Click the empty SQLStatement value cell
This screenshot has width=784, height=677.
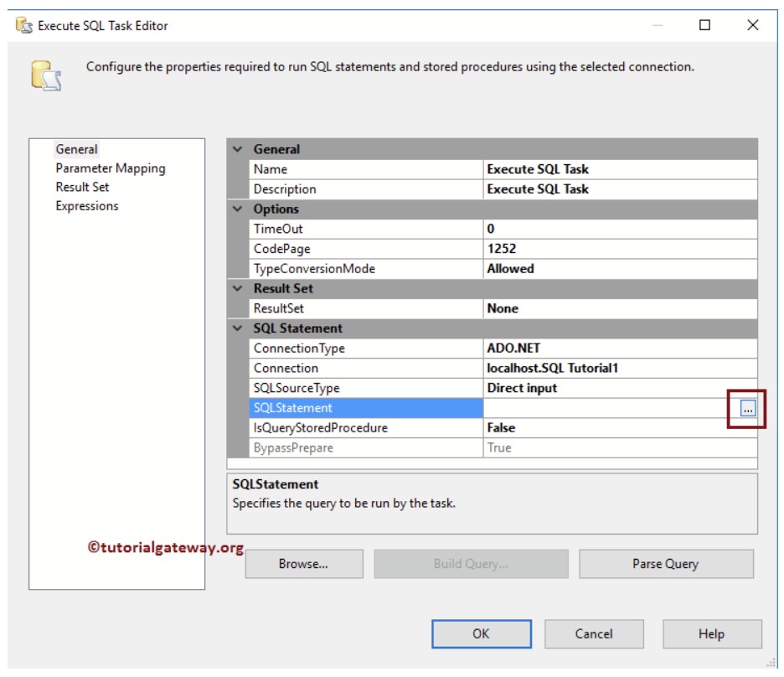[x=611, y=409]
